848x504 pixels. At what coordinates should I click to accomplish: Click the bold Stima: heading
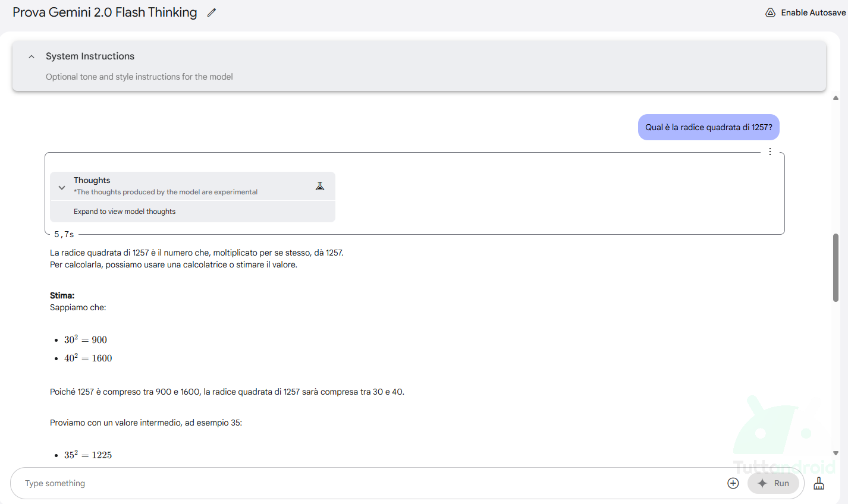(62, 295)
